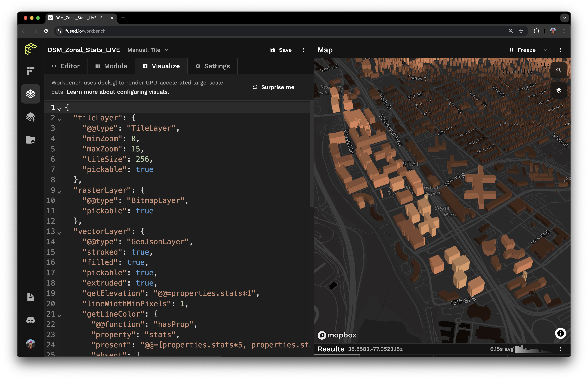Open the UDF catalog grid icon
The height and width of the screenshot is (380, 588).
coord(30,71)
